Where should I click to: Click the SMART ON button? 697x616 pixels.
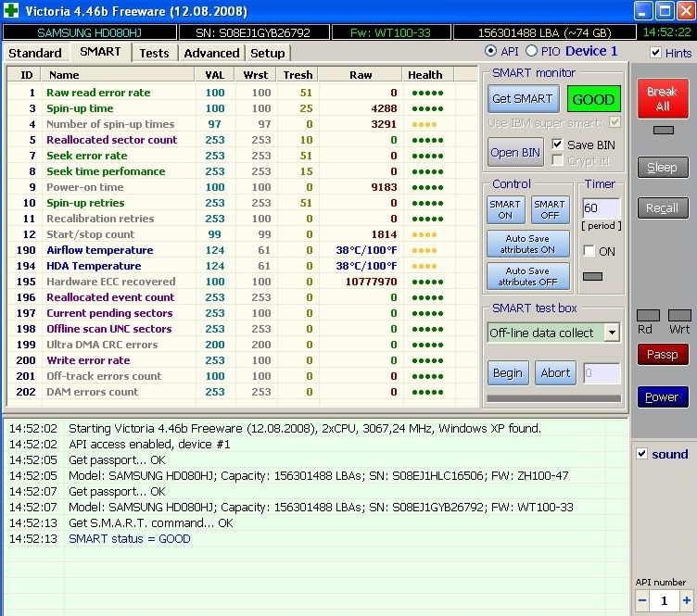coord(505,209)
